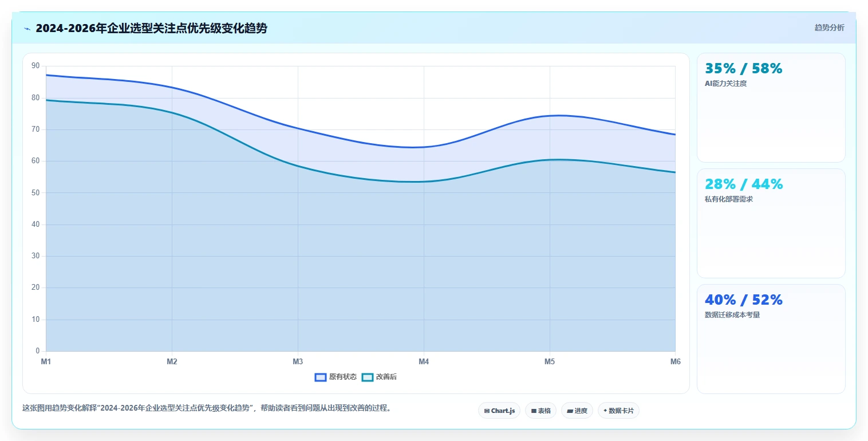Click the 数据卡片 tag
The image size is (868, 441).
point(618,411)
